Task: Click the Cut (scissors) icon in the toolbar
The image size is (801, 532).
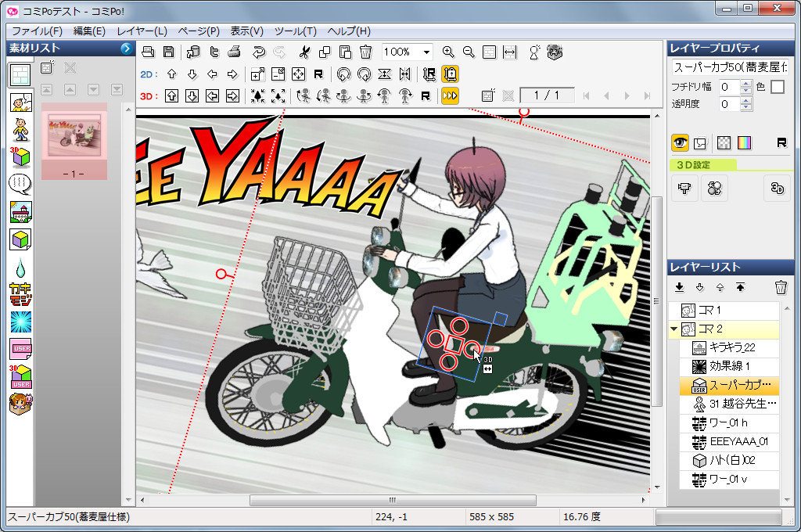Action: (304, 52)
